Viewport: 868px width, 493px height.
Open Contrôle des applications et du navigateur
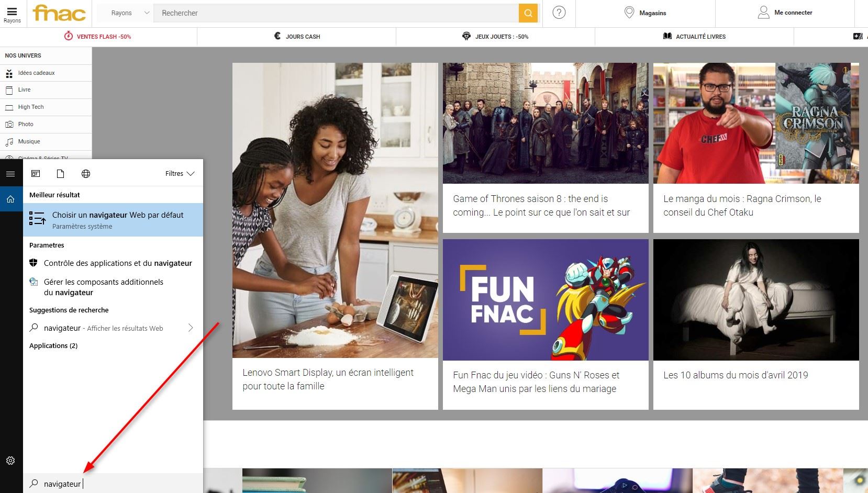click(x=113, y=263)
